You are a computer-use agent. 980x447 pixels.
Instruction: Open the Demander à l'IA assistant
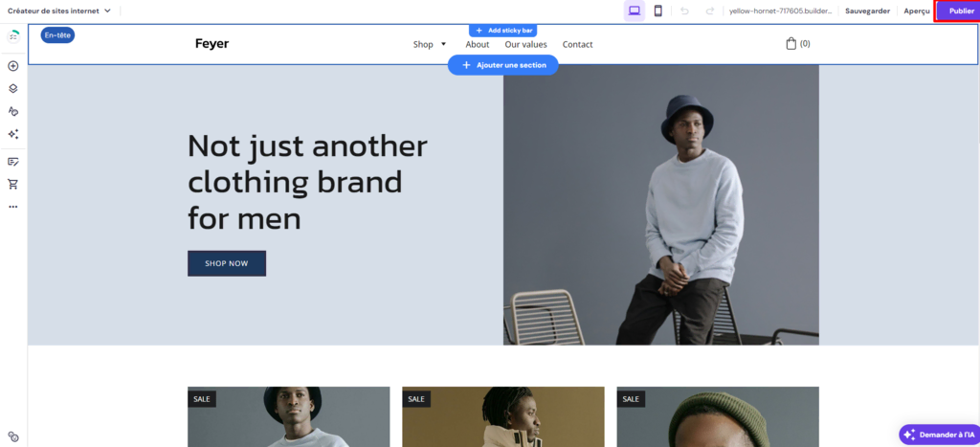tap(940, 434)
